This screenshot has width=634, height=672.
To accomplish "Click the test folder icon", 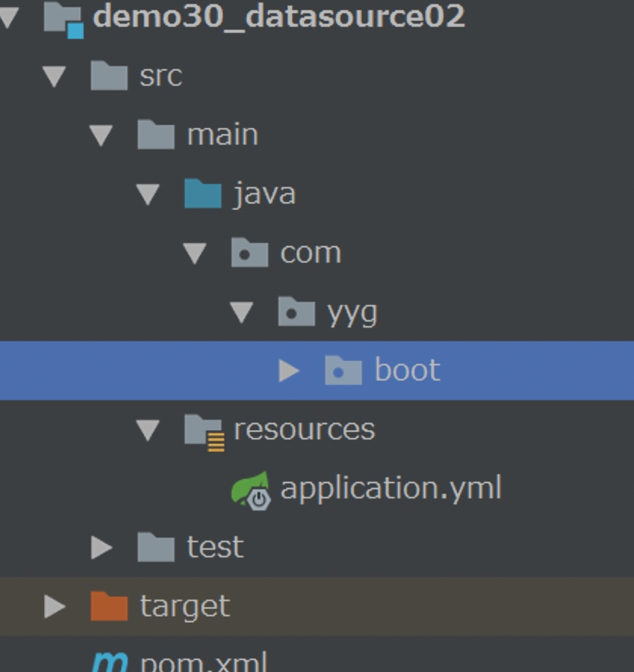I will [155, 547].
